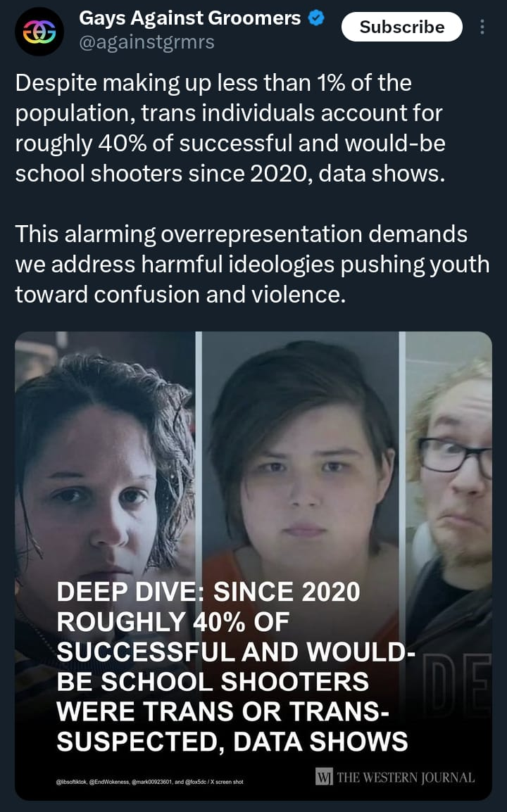Click 'TRANS-SUSPECTED, DATA SHOWS' headline line
Screen dimensions: 507x812
click(232, 727)
